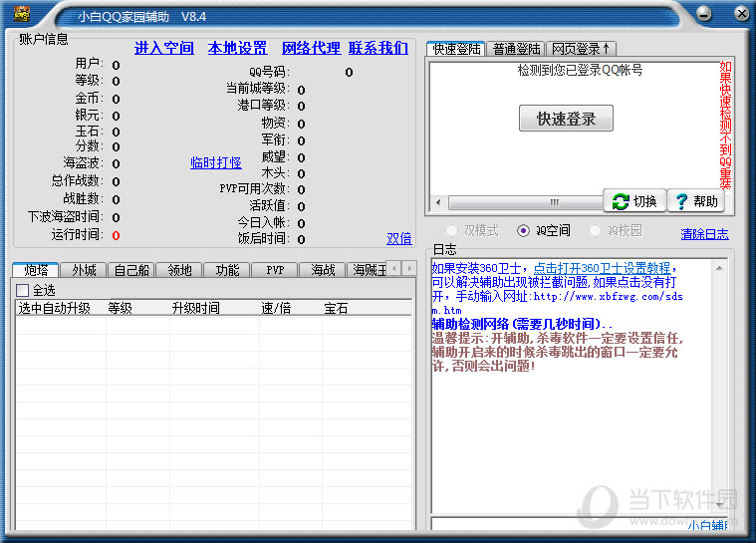The image size is (756, 543).
Task: Switch to the 普通登陆 tab
Action: [x=516, y=49]
